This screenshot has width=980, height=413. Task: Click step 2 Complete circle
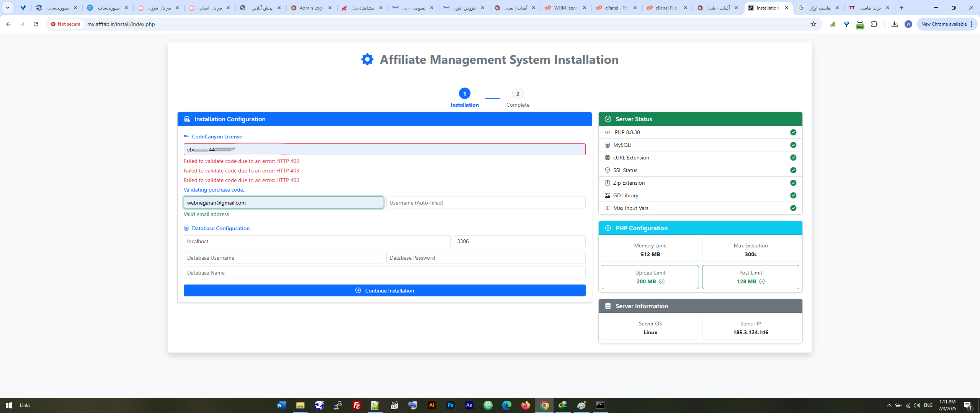[x=518, y=93]
